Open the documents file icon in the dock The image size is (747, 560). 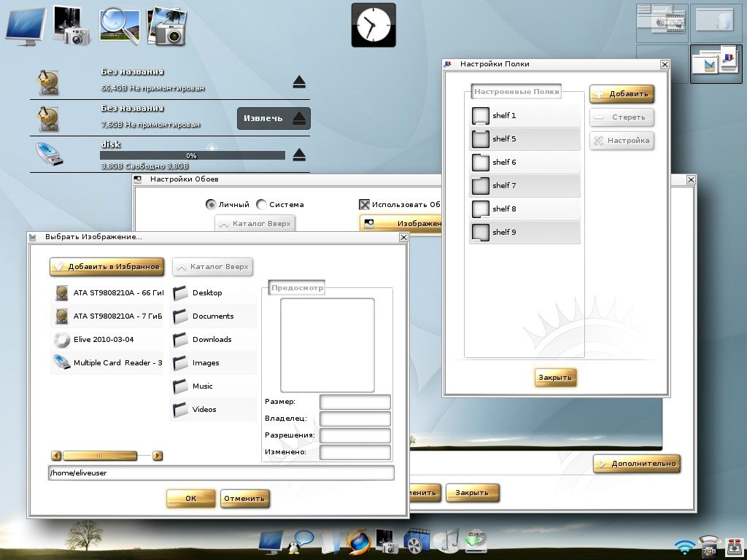tap(330, 542)
